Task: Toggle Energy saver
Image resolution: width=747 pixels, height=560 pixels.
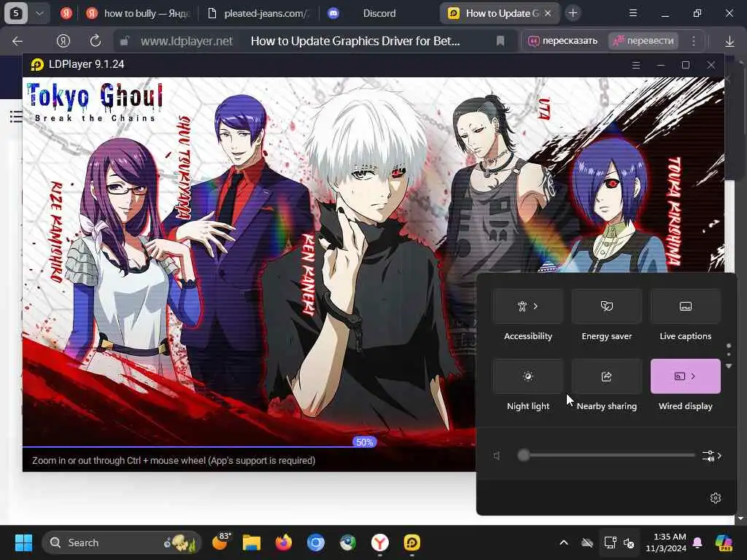Action: (x=606, y=306)
